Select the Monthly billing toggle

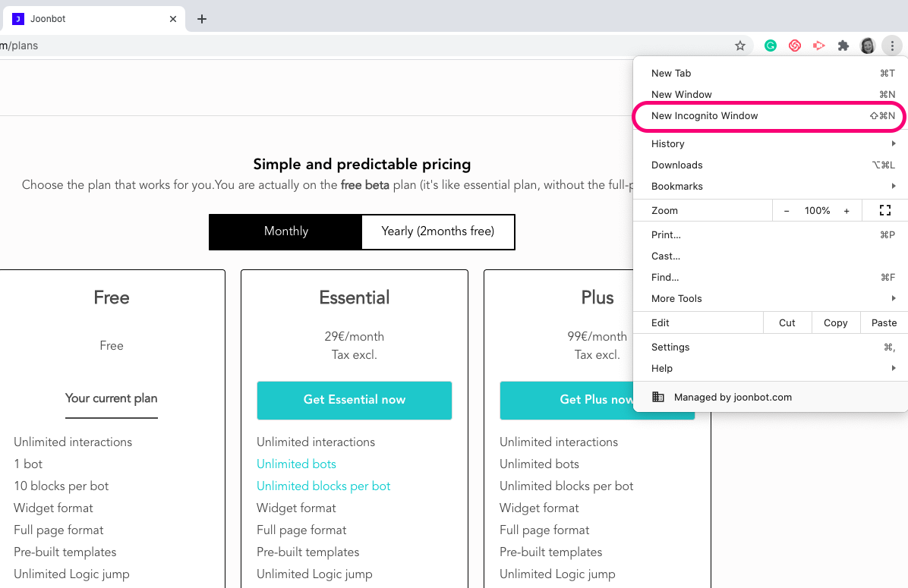[x=286, y=231]
